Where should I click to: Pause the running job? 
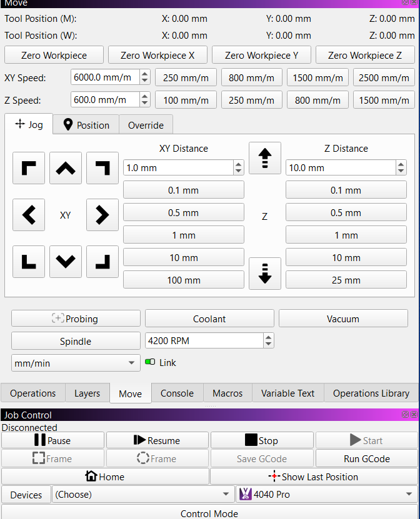tap(52, 440)
